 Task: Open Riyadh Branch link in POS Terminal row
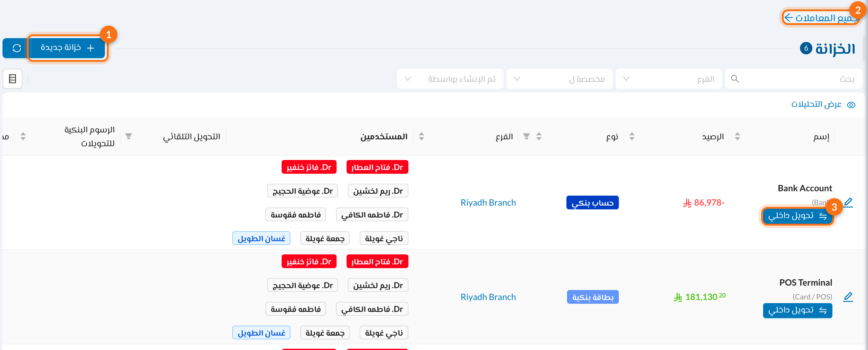click(x=488, y=297)
